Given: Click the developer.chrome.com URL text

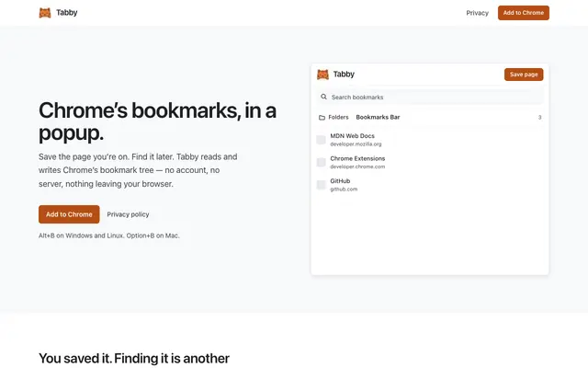Looking at the screenshot, I should [357, 167].
